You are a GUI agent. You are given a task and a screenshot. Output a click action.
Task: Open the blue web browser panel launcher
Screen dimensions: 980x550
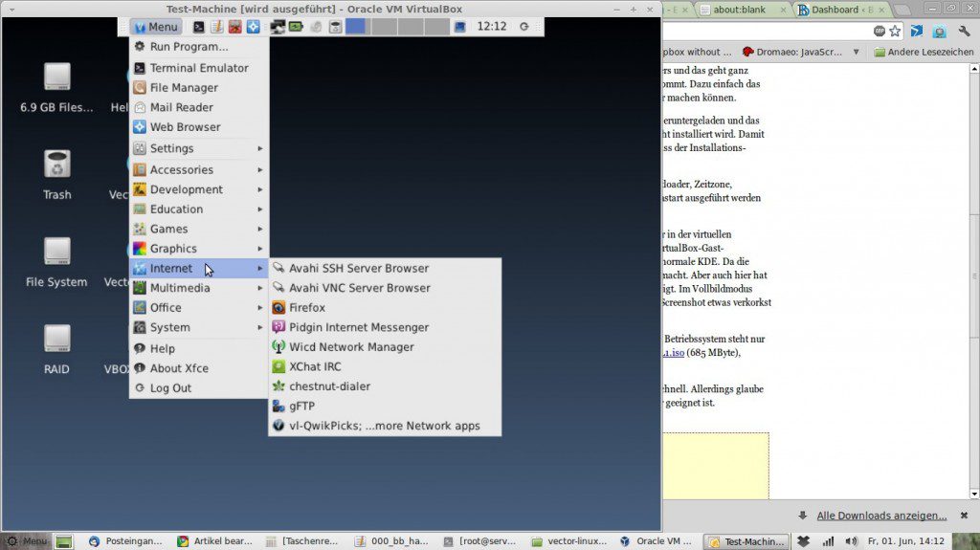click(x=253, y=27)
